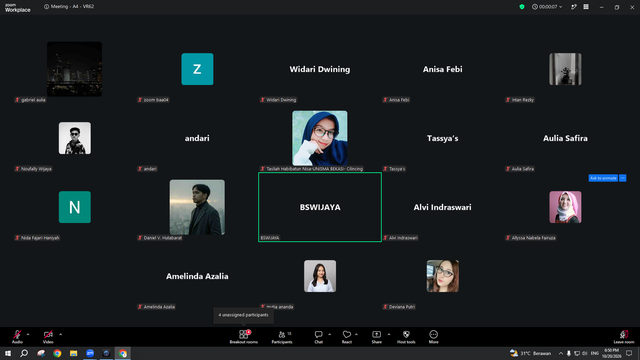Viewport: 640px width, 360px height.
Task: Open the weather widget showing 31°C
Action: tap(530, 353)
